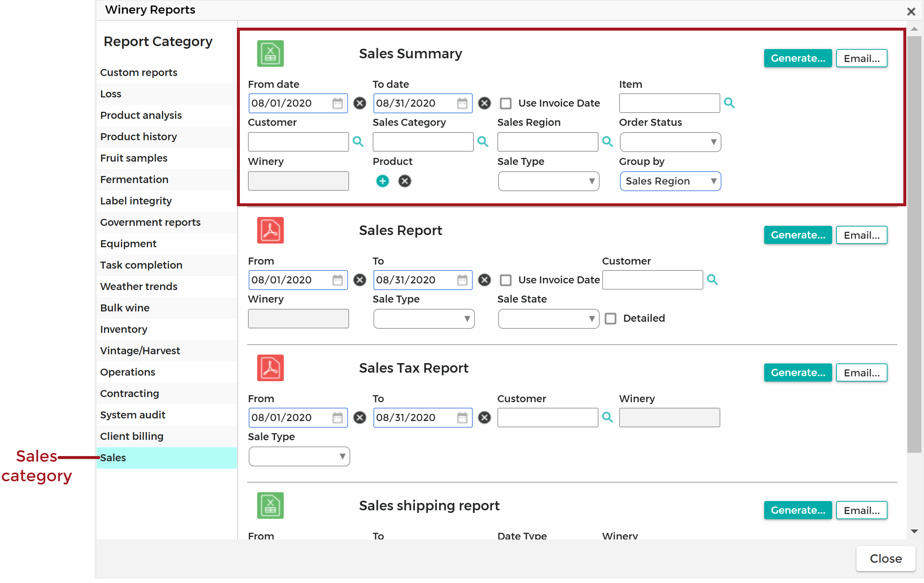The image size is (924, 583).
Task: Add a Product with the plus icon
Action: click(x=382, y=181)
